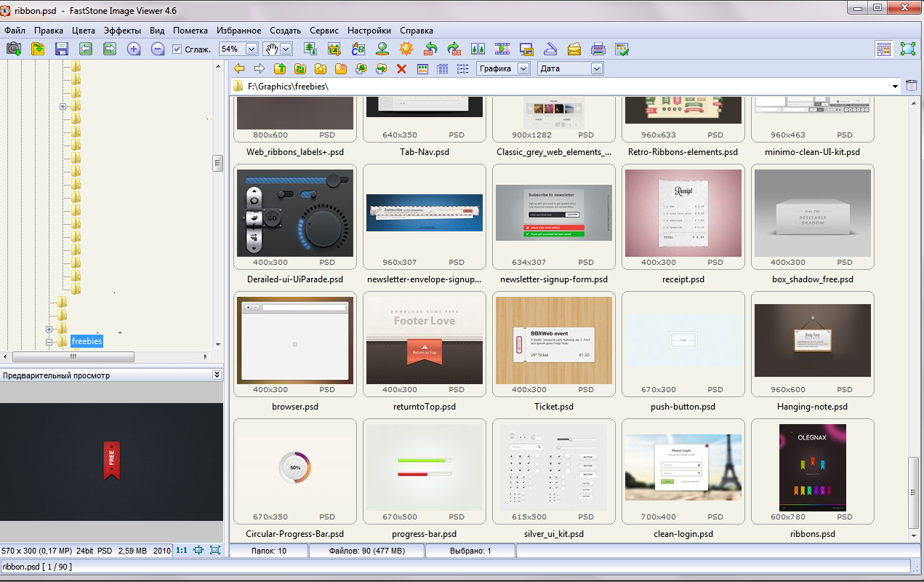
Task: Click the printer icon in toolbar
Action: pos(598,49)
